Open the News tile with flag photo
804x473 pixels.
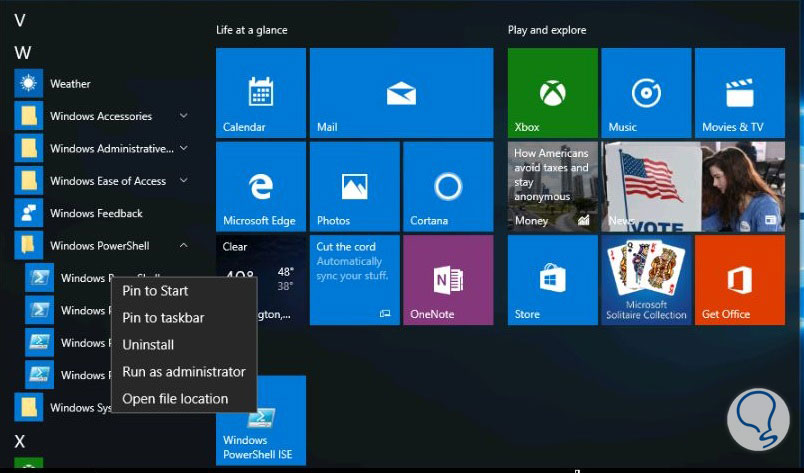pyautogui.click(x=693, y=187)
